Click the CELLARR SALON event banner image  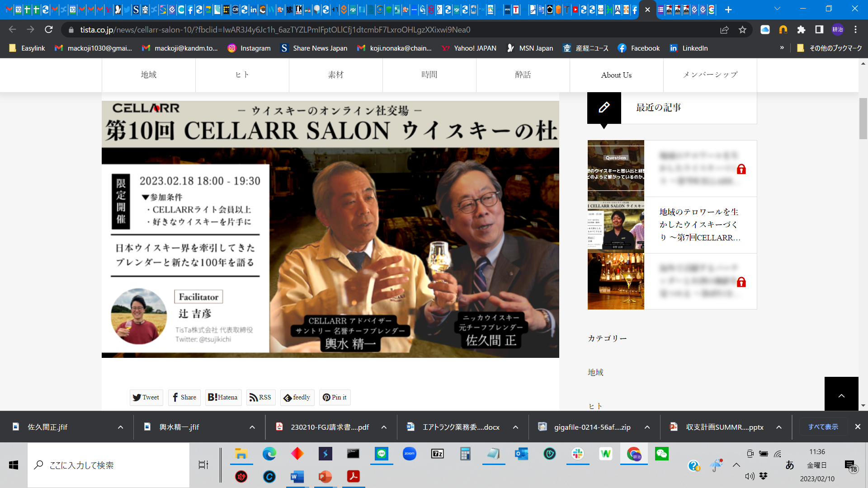(330, 229)
